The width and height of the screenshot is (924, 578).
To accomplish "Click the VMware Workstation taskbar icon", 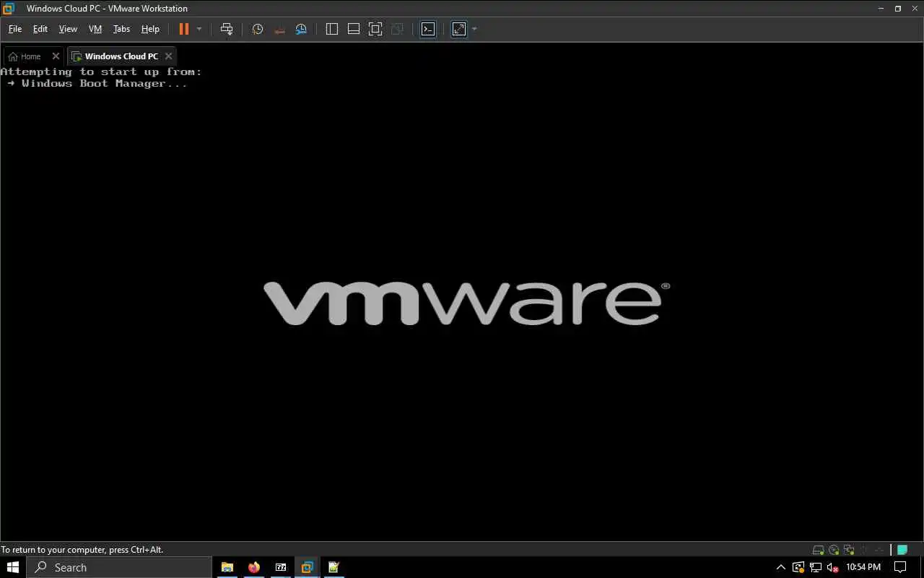I will 308,567.
